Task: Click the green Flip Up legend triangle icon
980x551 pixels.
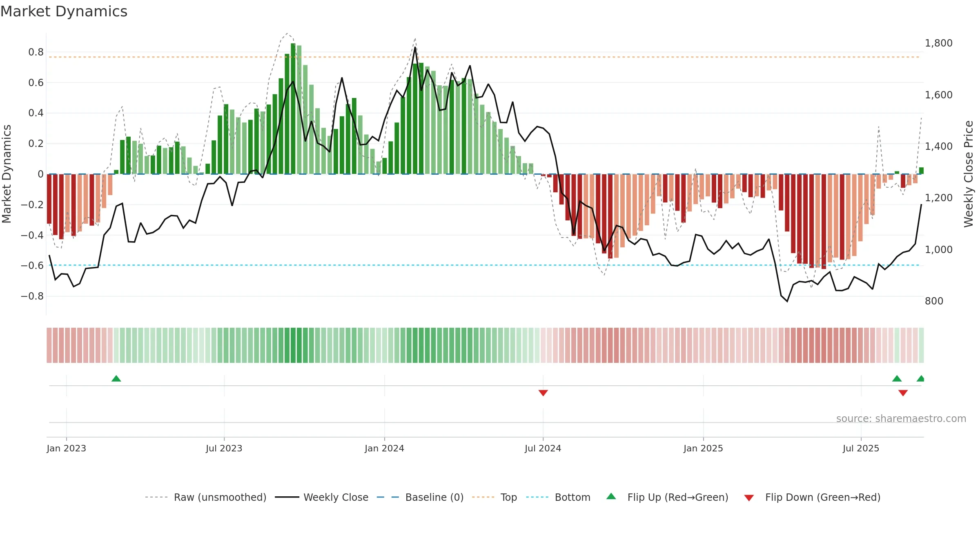Action: [611, 496]
